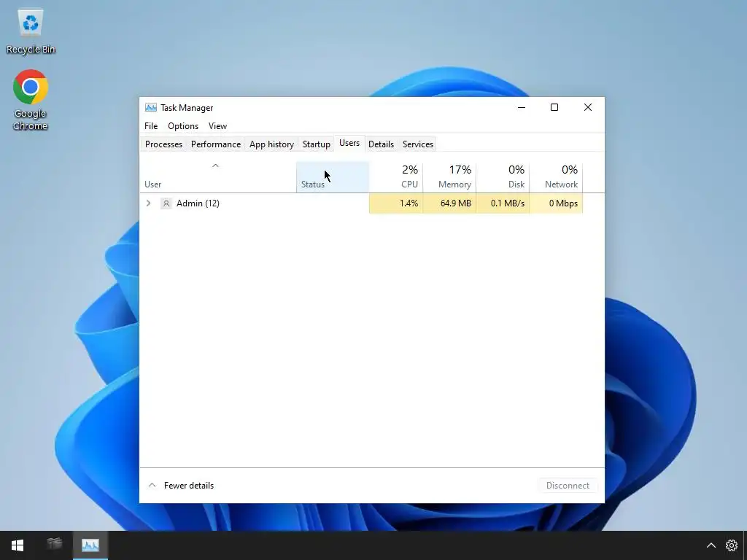Switch to the Services tab
Screen dimensions: 747x560
[x=418, y=144]
